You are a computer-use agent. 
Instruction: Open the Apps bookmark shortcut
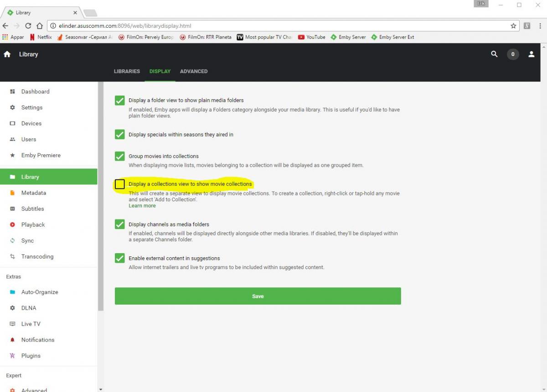pos(13,37)
